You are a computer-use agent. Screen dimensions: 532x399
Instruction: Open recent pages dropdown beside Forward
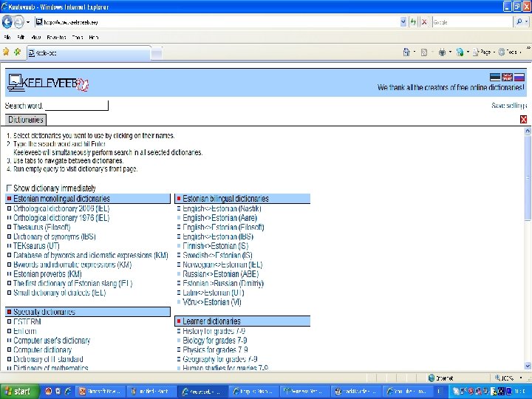click(x=28, y=22)
